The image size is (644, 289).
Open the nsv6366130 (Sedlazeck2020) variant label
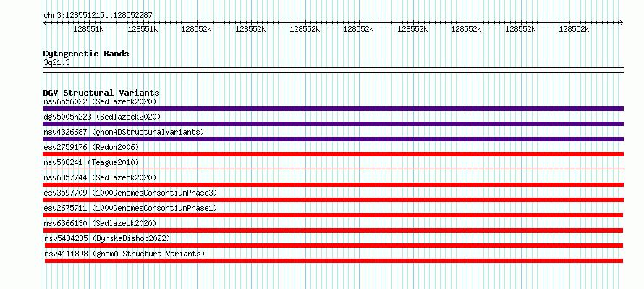tap(100, 223)
